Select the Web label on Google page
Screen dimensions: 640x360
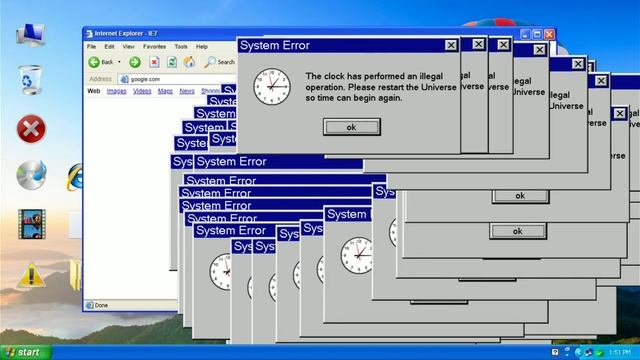93,91
